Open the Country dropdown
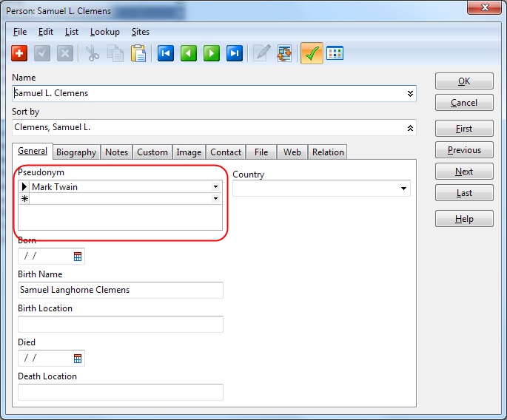This screenshot has height=420, width=507. tap(403, 189)
